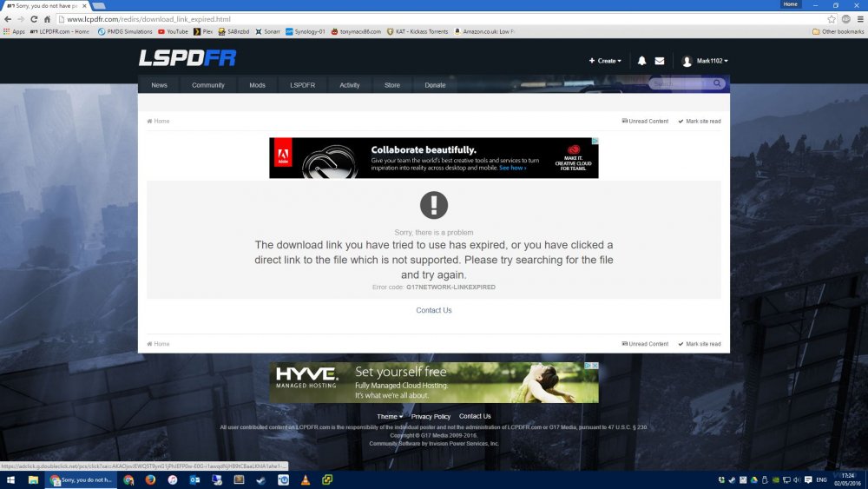Open Windows Start menu

pos(10,479)
